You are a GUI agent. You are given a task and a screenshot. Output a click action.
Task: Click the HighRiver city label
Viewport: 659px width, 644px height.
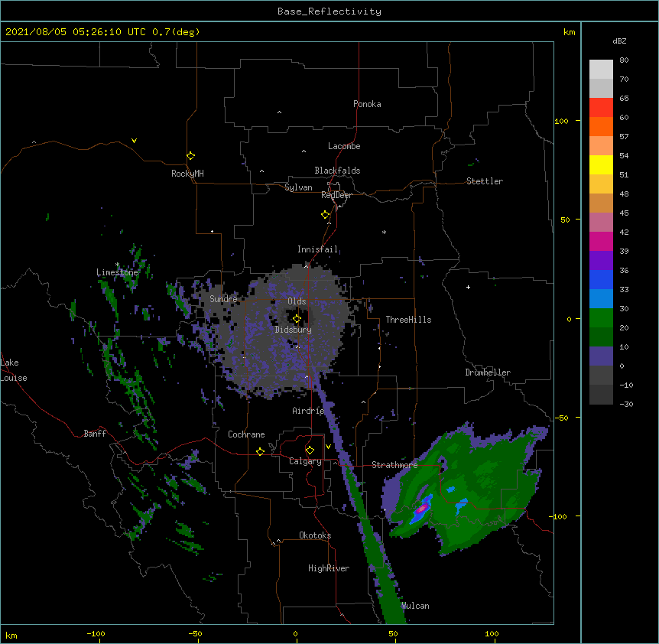pyautogui.click(x=329, y=568)
